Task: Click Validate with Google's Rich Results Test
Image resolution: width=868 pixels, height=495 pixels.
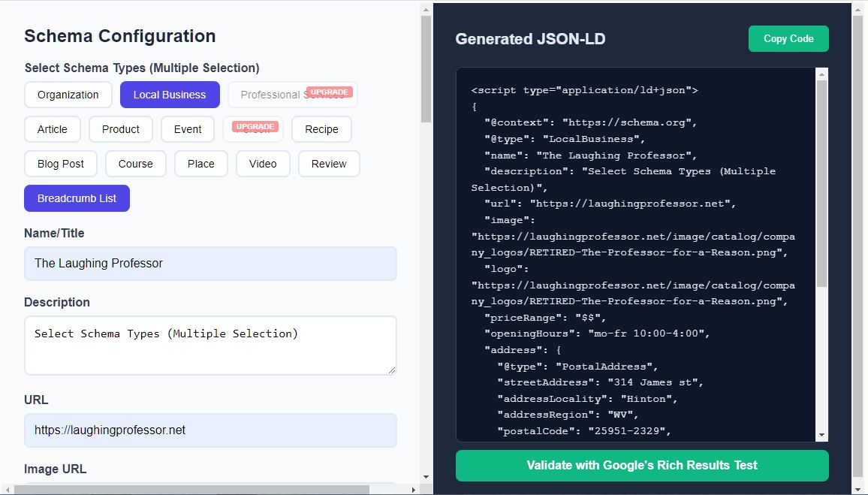Action: (x=640, y=466)
